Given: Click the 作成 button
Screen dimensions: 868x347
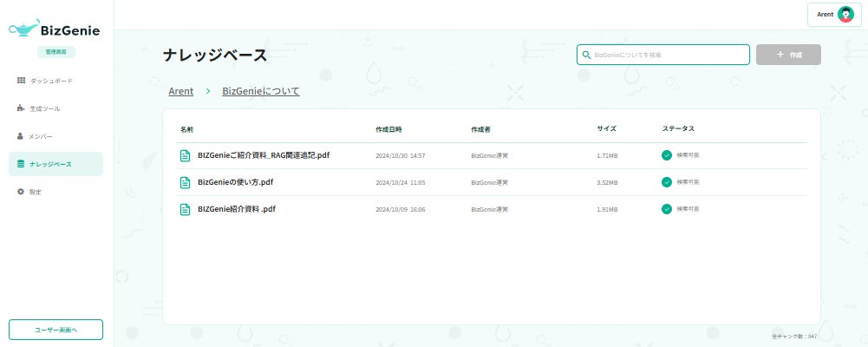Looking at the screenshot, I should pos(788,55).
